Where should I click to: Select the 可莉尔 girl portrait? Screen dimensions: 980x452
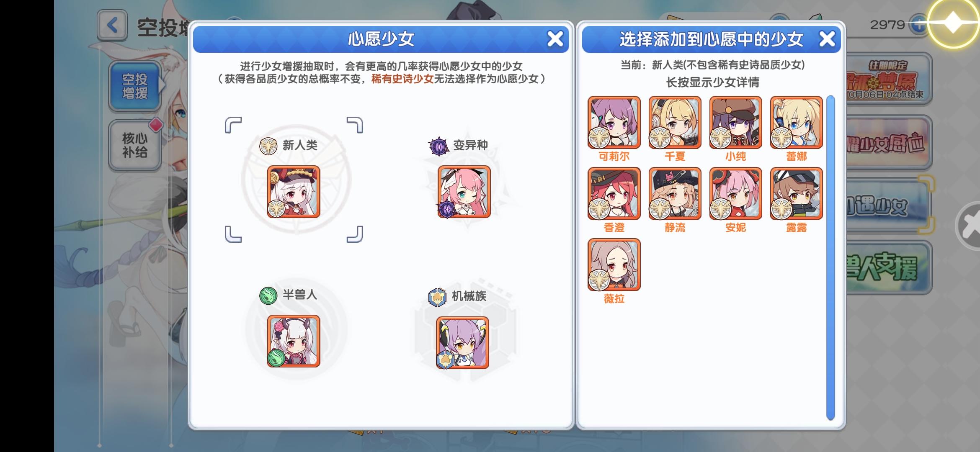pyautogui.click(x=614, y=123)
